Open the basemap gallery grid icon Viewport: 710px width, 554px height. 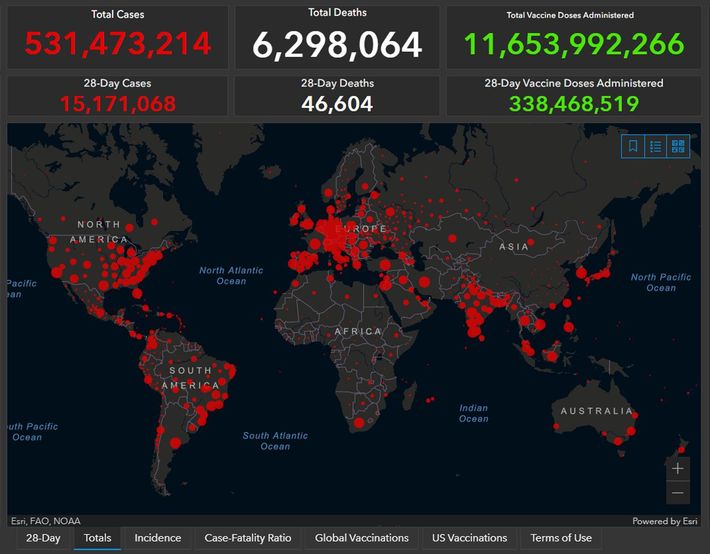pyautogui.click(x=679, y=147)
